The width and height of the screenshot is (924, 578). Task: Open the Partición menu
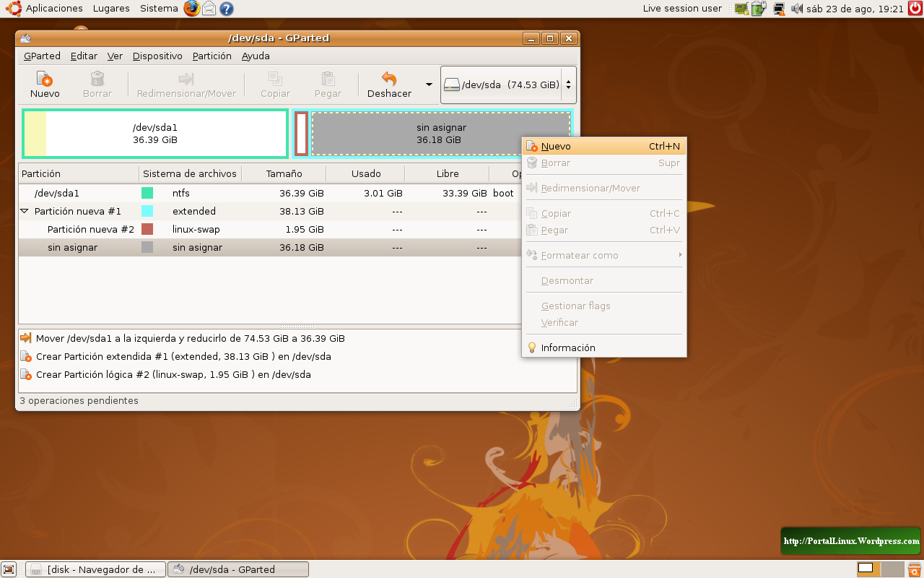tap(212, 56)
